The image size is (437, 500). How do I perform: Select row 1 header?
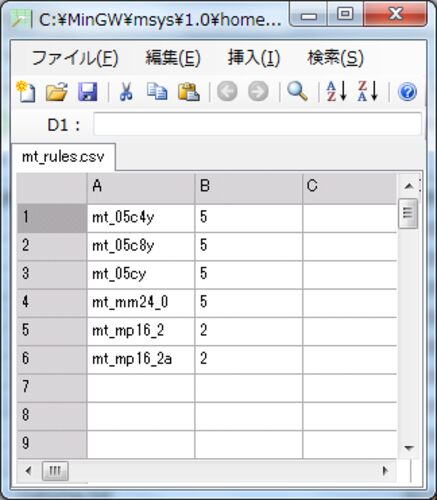52,218
